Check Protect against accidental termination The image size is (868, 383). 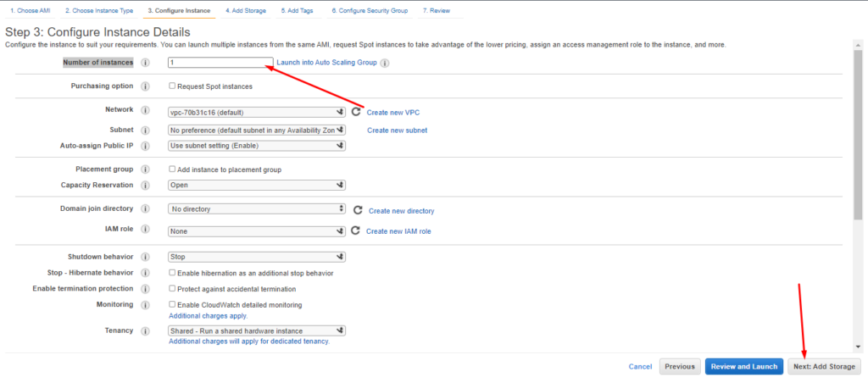point(172,288)
